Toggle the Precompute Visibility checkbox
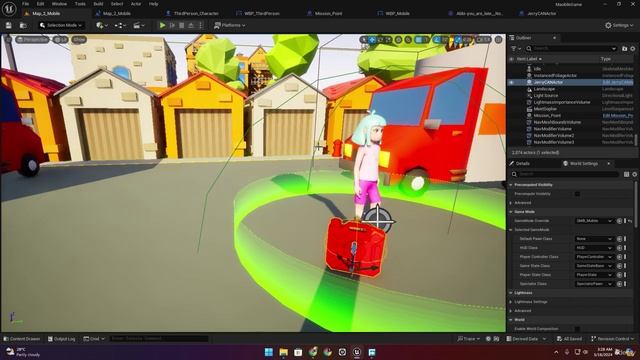 577,194
